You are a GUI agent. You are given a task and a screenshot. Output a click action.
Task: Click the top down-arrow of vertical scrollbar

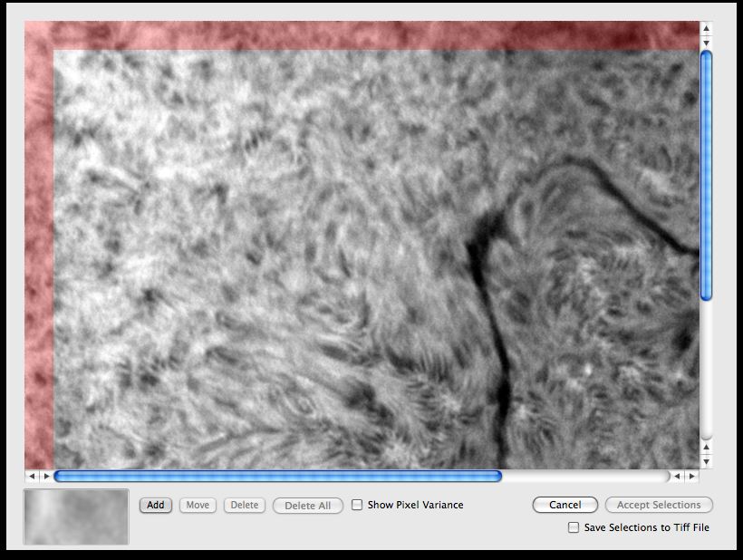pos(706,43)
